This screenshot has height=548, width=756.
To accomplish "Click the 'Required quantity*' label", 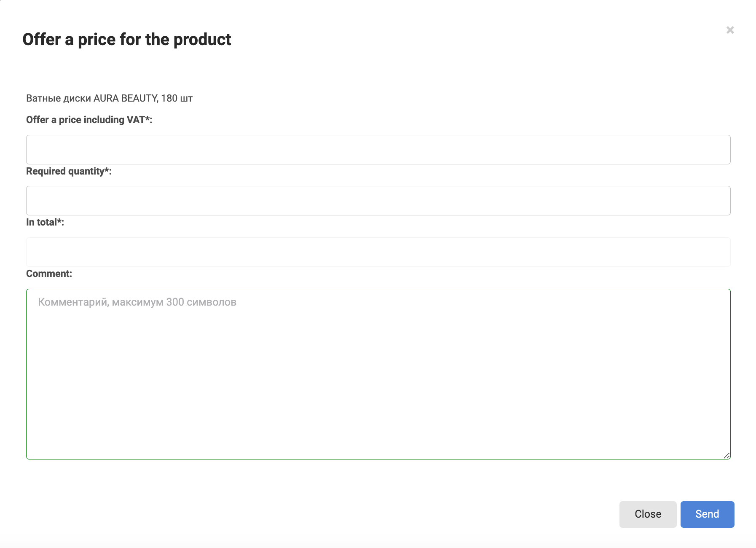I will pos(69,171).
